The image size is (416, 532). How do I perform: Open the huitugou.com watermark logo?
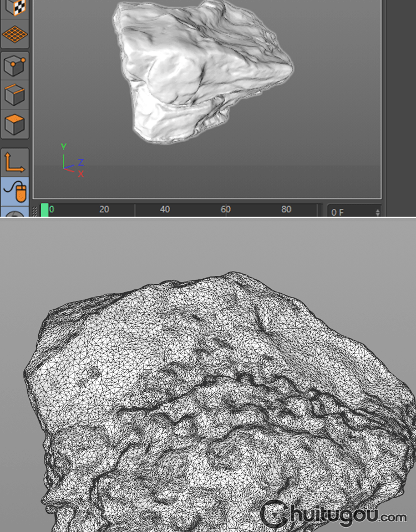point(333,513)
